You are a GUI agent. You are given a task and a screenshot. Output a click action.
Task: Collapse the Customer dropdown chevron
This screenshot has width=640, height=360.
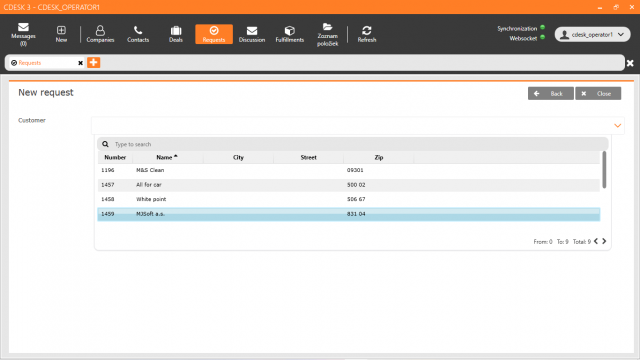618,126
